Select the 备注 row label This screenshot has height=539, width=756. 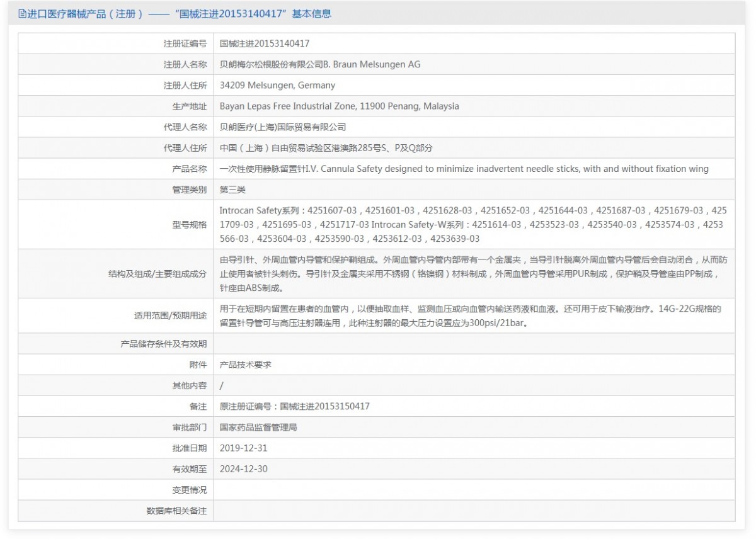(198, 407)
